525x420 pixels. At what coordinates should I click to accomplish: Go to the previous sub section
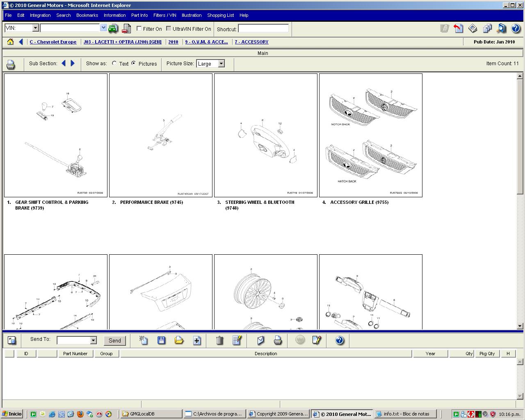(x=64, y=63)
